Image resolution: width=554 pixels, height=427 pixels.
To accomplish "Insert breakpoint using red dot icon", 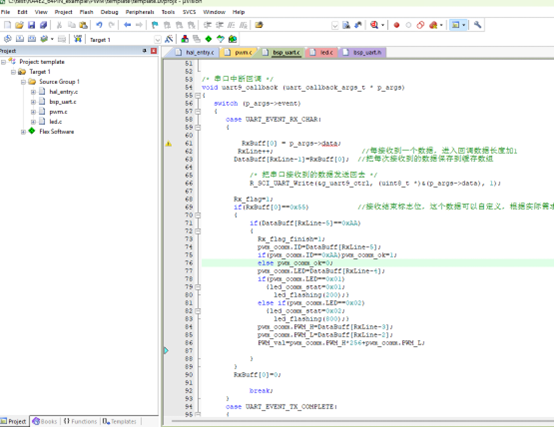I will (396, 25).
